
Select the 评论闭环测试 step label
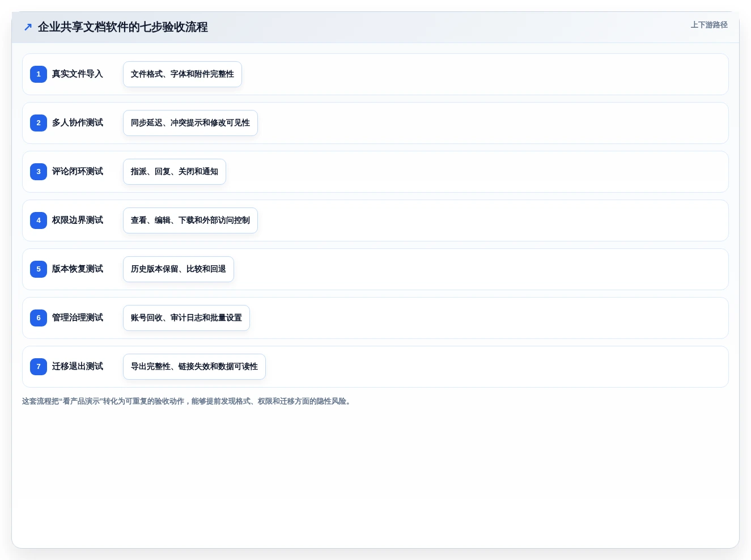pyautogui.click(x=78, y=172)
